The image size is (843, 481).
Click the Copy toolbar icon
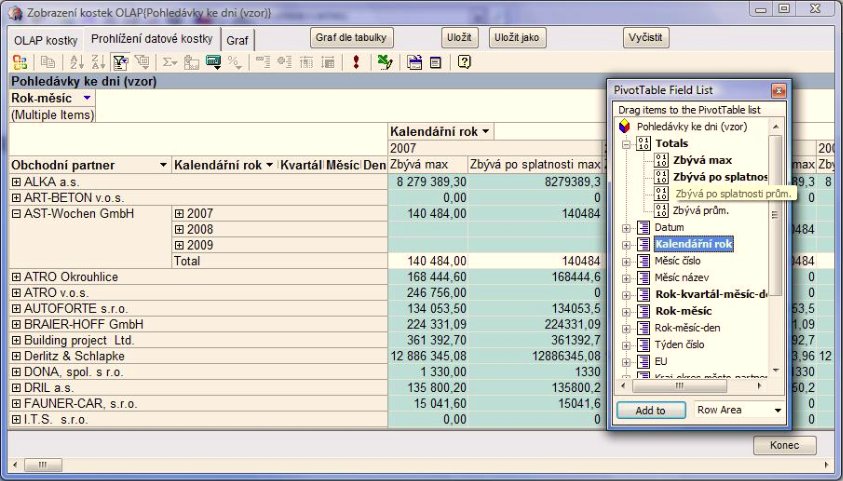coord(48,62)
